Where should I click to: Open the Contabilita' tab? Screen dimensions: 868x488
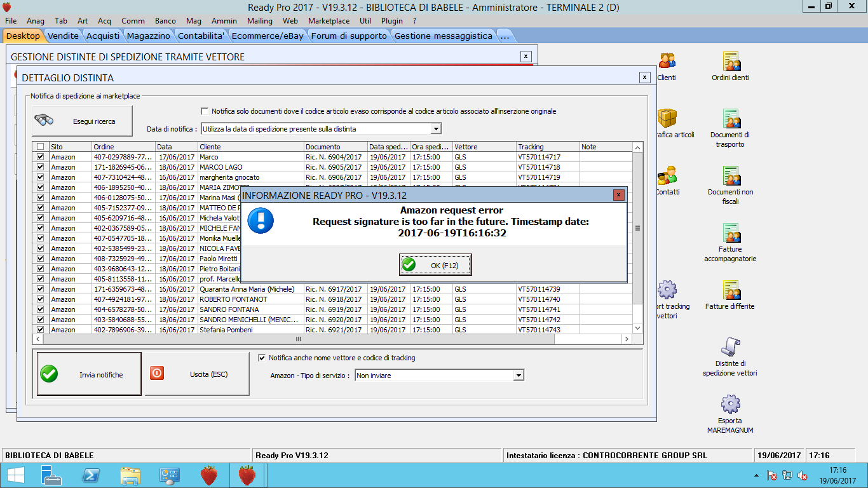(201, 36)
